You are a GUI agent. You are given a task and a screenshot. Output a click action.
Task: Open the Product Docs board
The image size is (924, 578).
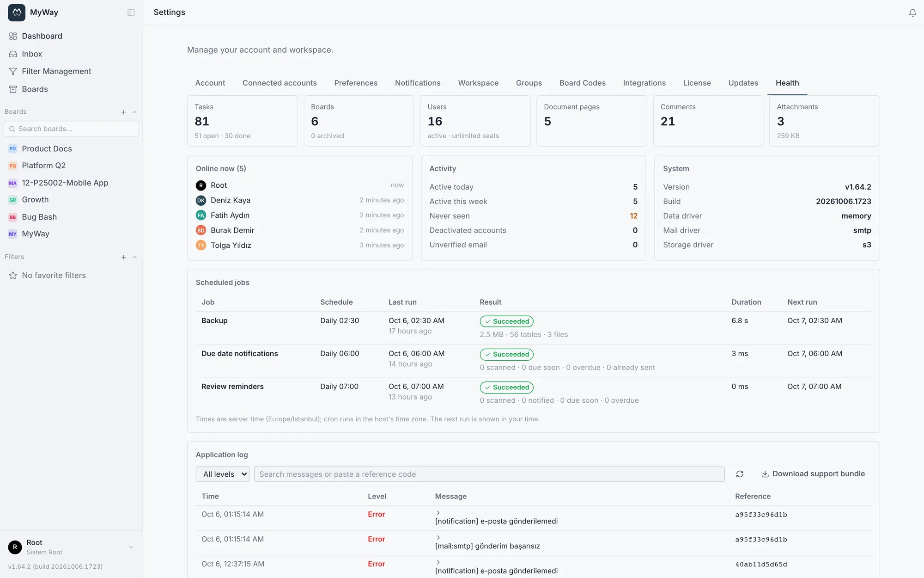coord(47,149)
